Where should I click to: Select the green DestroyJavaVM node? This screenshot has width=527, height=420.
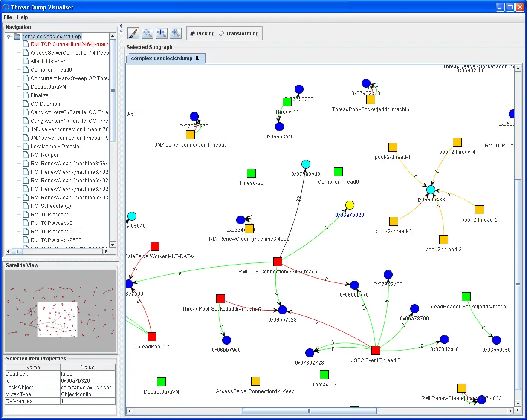[x=161, y=382]
